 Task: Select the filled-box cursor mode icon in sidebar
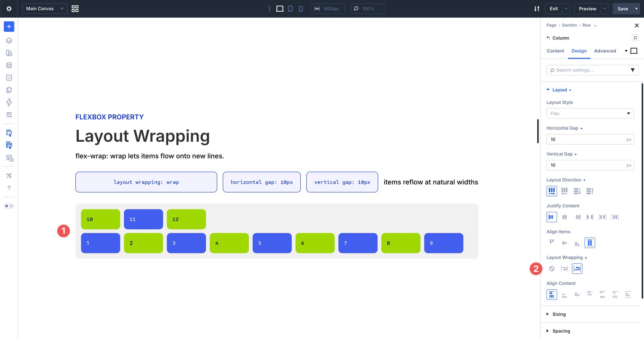[x=9, y=145]
